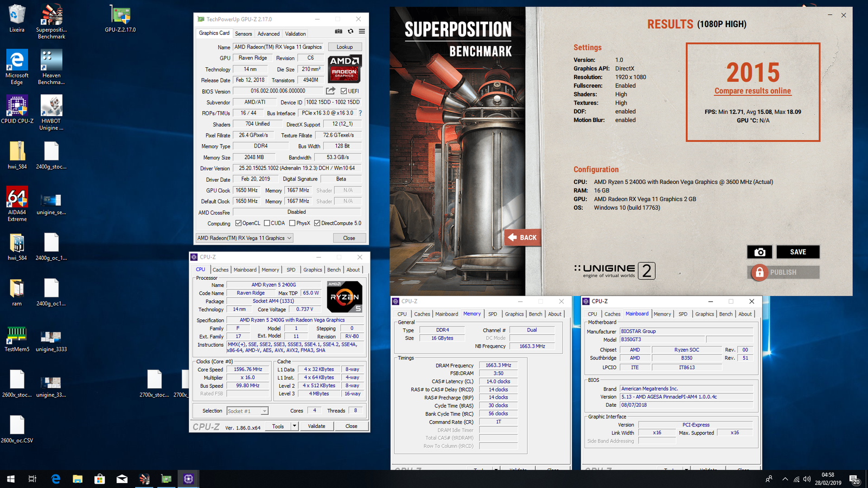
Task: Click the Superposition screenshot camera button
Action: point(759,252)
